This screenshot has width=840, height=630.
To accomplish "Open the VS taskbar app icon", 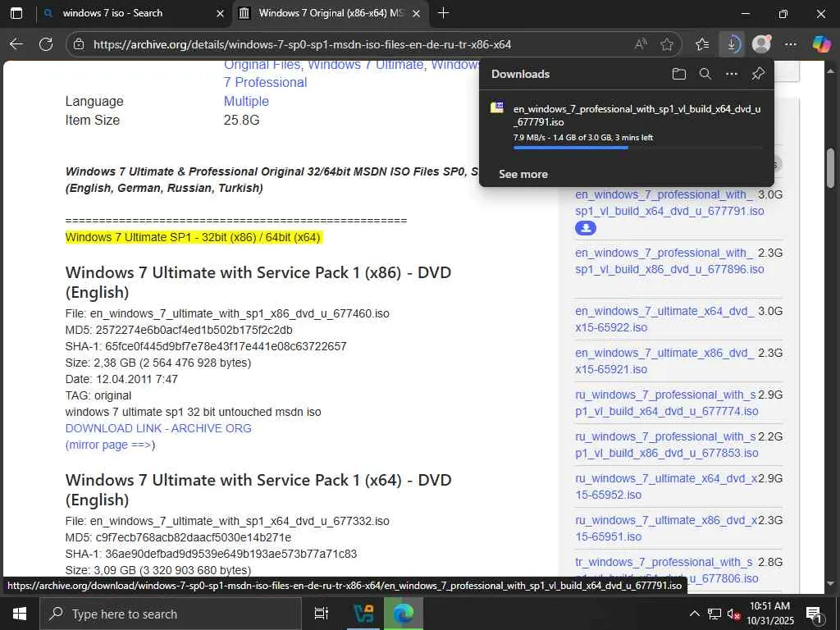I will tap(364, 614).
